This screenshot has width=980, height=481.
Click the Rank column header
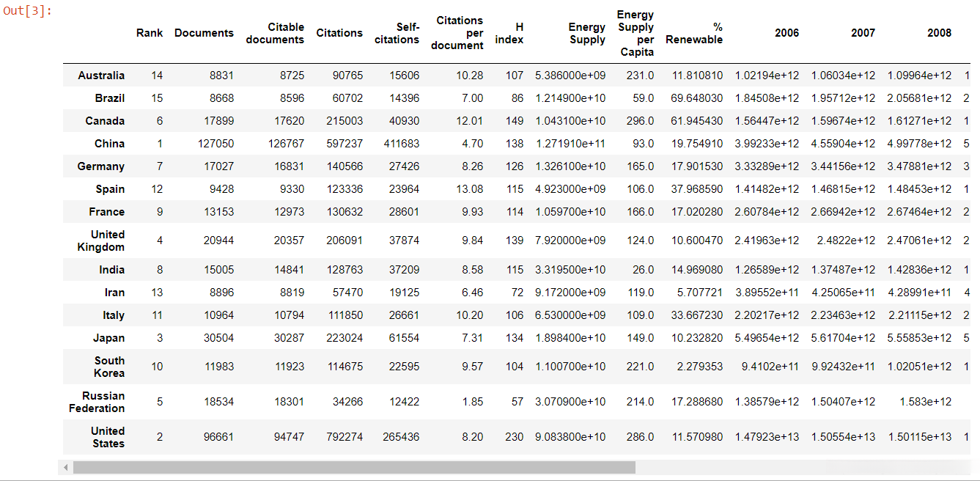pyautogui.click(x=150, y=33)
